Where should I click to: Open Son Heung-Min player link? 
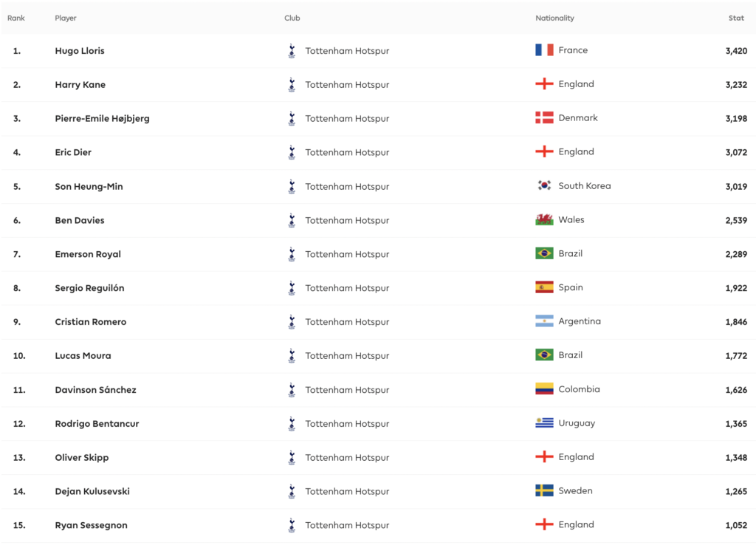click(x=89, y=187)
